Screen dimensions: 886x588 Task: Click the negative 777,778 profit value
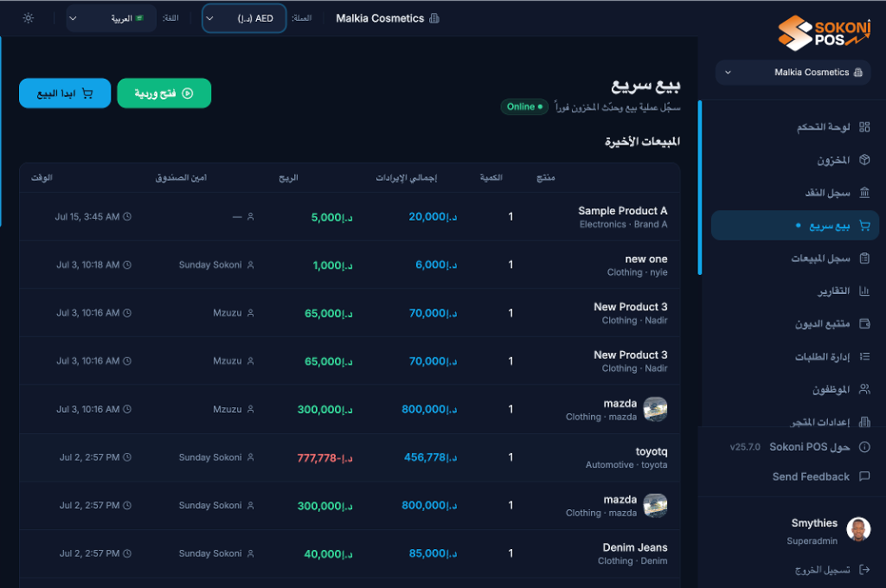pos(325,457)
